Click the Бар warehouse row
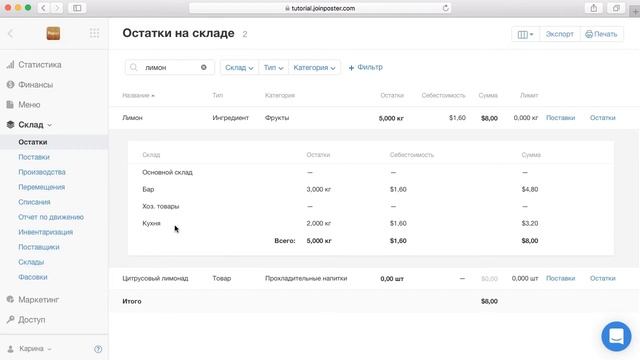Viewport: 640px width, 360px height. (371, 189)
